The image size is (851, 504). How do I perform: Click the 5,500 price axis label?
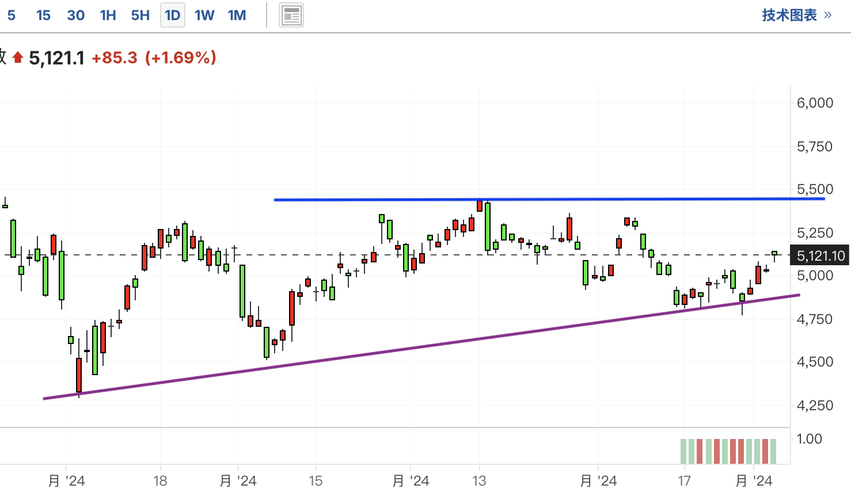click(815, 189)
